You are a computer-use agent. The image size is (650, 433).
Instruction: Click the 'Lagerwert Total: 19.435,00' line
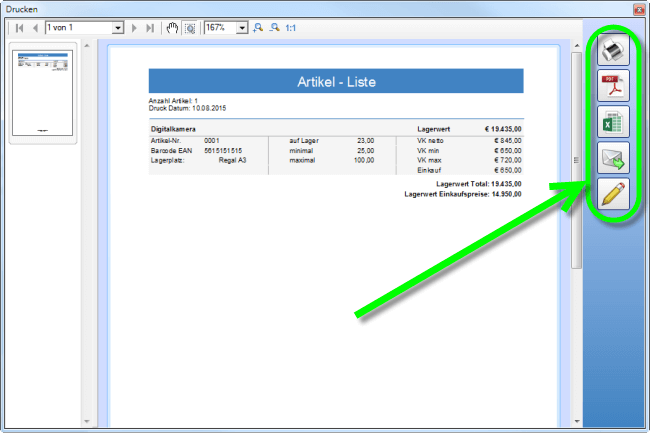pyautogui.click(x=479, y=184)
